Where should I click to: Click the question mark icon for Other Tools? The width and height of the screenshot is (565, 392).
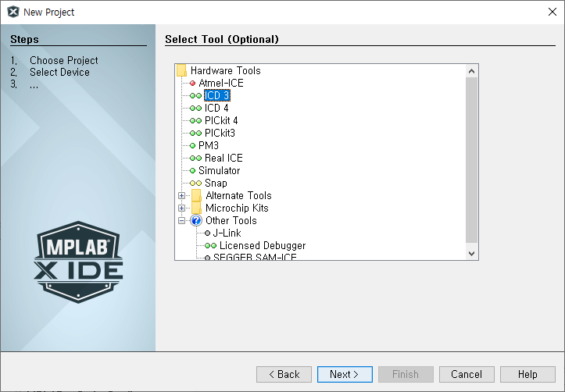pos(196,220)
